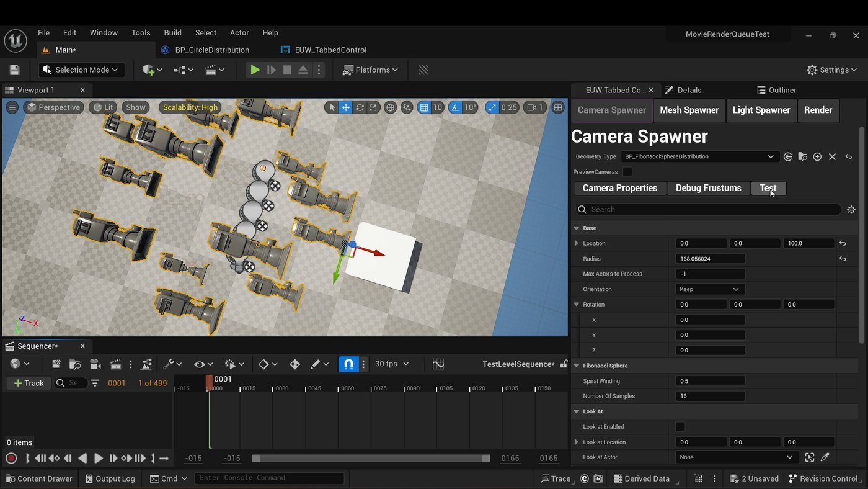
Task: Start Play in Editor with the green arrow
Action: pyautogui.click(x=255, y=70)
